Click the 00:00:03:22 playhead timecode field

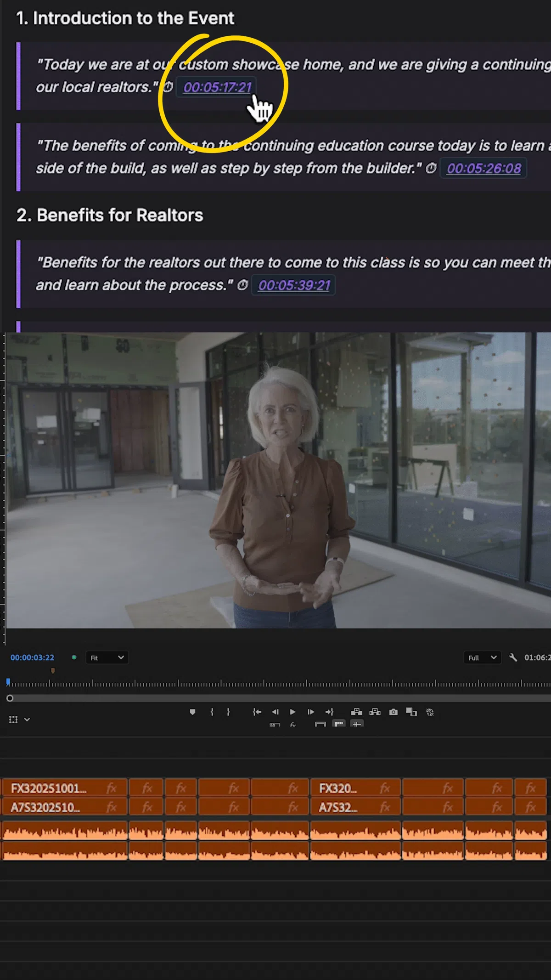point(32,657)
